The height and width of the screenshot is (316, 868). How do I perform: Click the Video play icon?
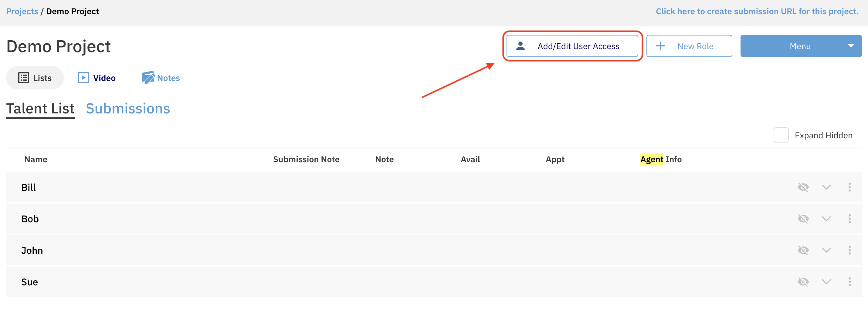[x=83, y=78]
